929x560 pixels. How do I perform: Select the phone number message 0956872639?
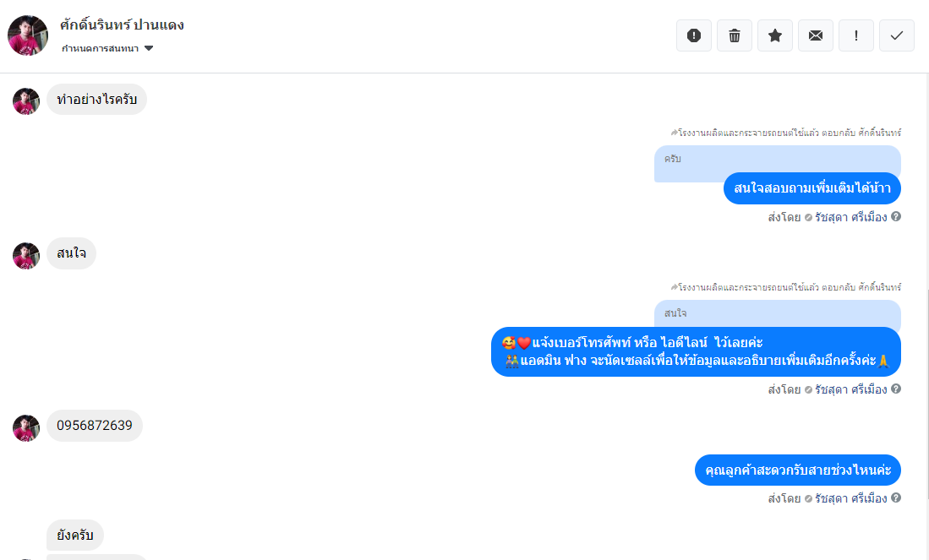pyautogui.click(x=95, y=426)
